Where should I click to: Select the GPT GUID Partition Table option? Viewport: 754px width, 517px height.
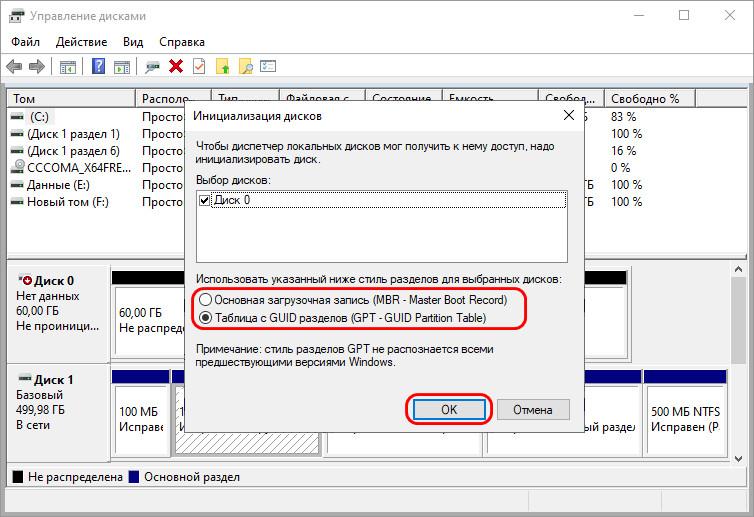coord(342,318)
